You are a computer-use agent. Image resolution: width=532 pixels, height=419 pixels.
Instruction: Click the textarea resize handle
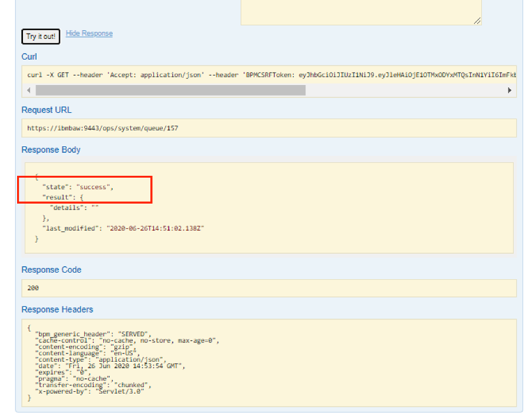[x=477, y=21]
